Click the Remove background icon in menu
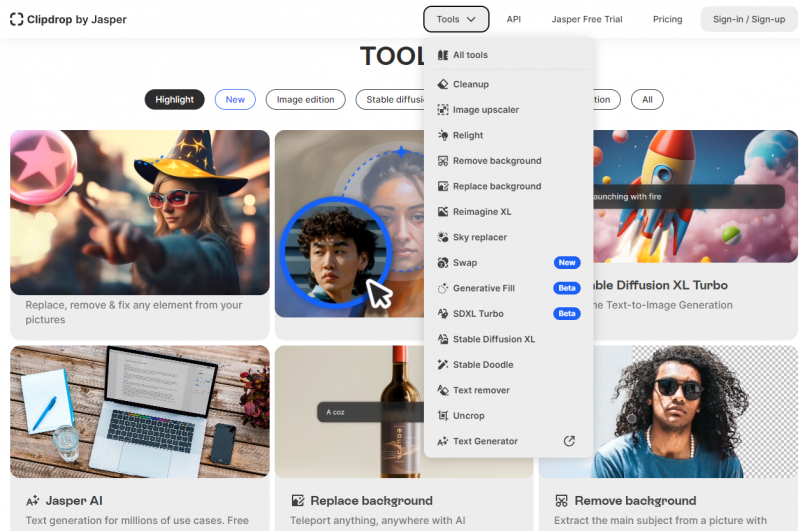The width and height of the screenshot is (800, 531). tap(443, 161)
